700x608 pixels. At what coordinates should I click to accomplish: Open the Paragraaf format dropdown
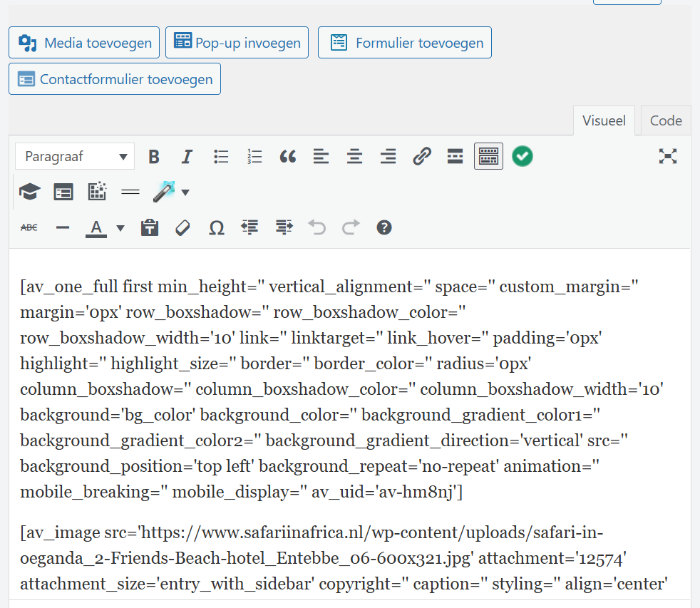[x=75, y=157]
